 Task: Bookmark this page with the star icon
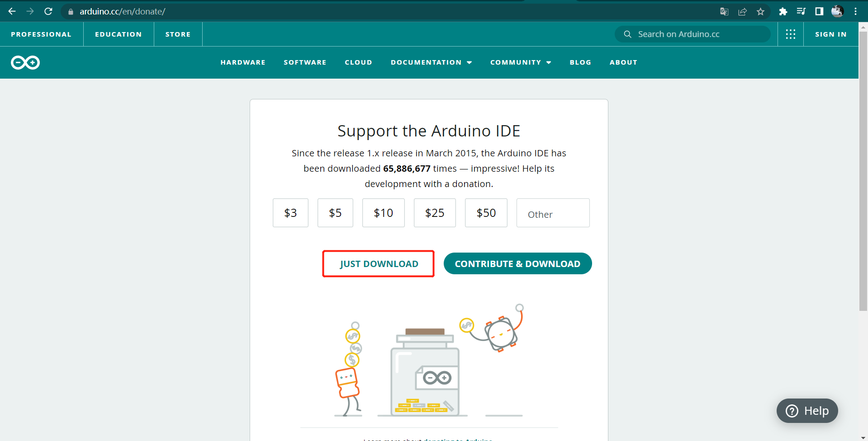(760, 12)
